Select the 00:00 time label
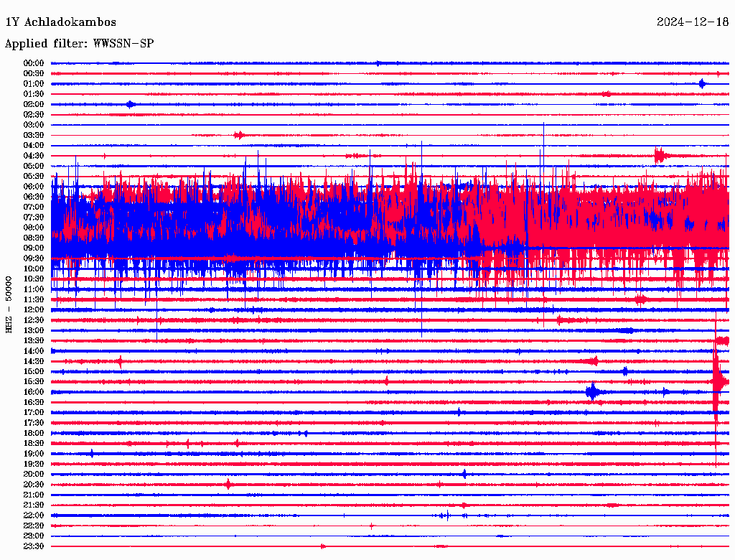Image resolution: width=735 pixels, height=560 pixels. click(x=34, y=63)
